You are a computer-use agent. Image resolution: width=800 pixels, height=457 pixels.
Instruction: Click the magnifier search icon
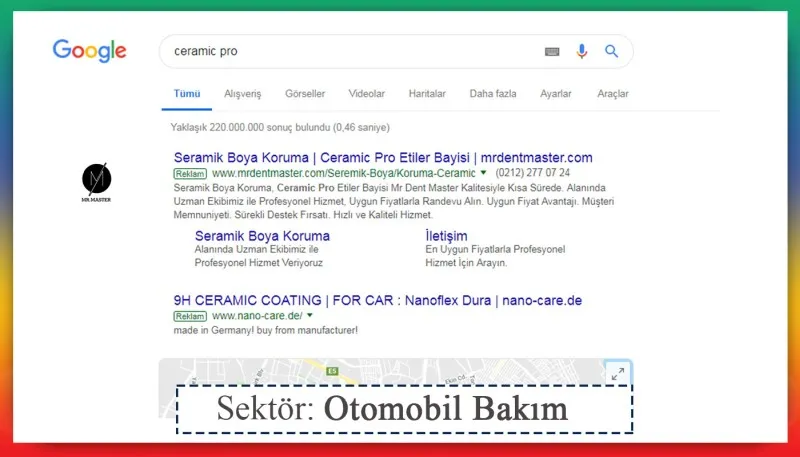pos(612,51)
